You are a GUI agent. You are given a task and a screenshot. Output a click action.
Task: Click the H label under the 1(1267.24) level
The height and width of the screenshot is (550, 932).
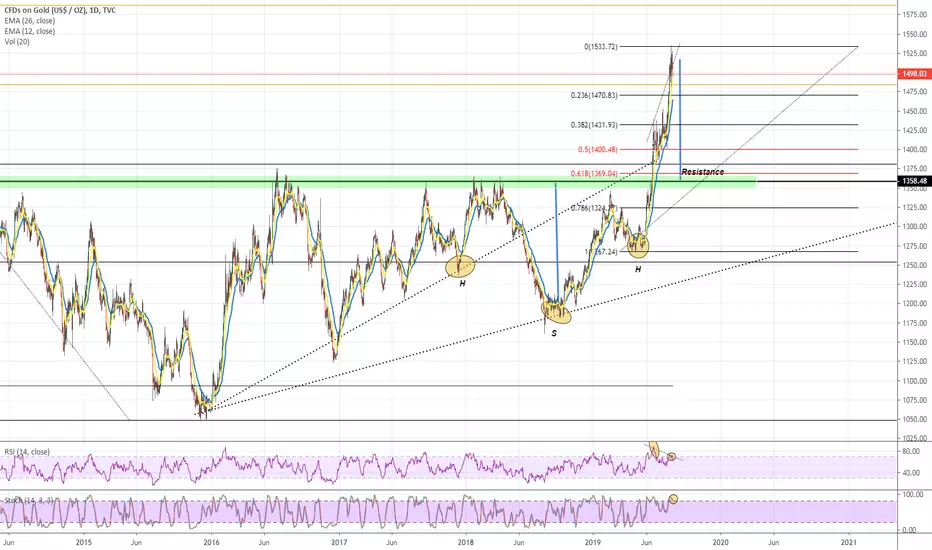tap(638, 269)
